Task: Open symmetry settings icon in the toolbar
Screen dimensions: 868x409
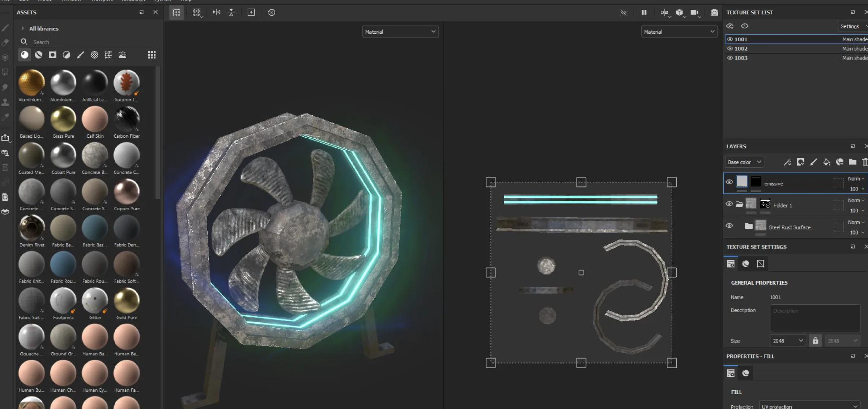Action: [216, 12]
